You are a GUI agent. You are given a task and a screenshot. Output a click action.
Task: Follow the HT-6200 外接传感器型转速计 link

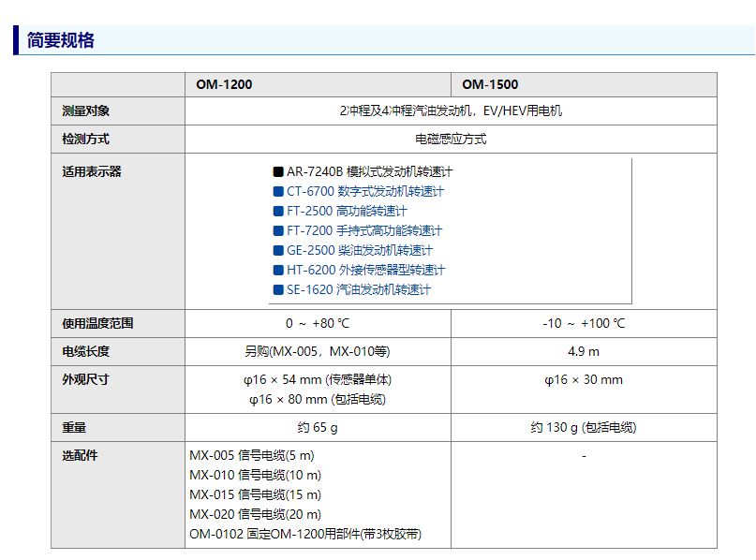pyautogui.click(x=365, y=271)
